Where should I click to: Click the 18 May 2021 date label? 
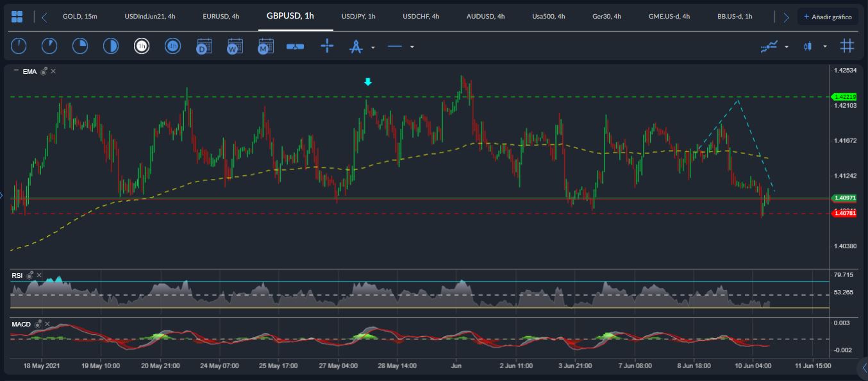42,366
